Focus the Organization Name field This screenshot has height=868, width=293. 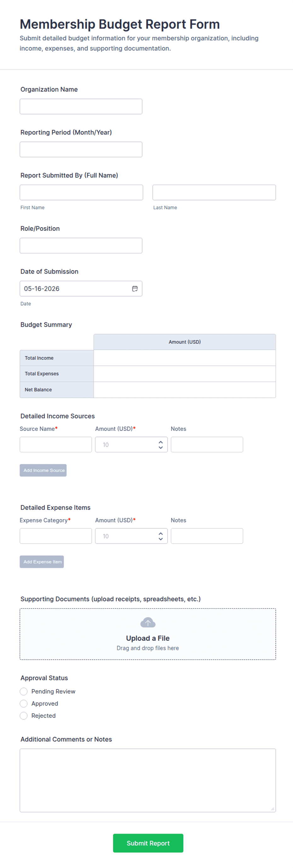tap(81, 107)
